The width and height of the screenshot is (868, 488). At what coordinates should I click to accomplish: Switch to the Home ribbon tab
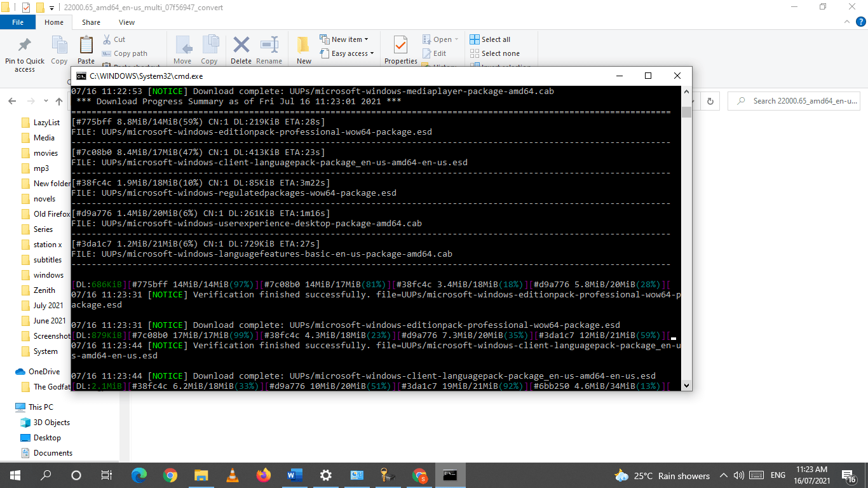click(x=54, y=22)
